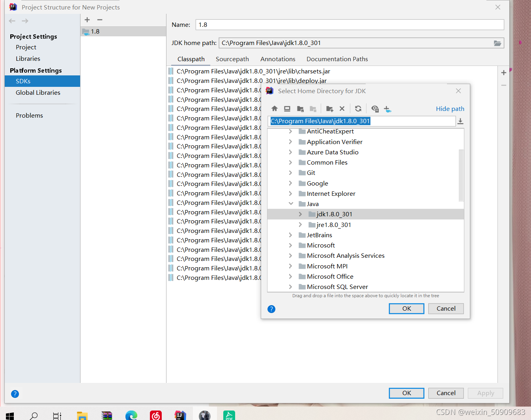Click the path text field in chooser
Viewport: 531px width, 420px height.
(x=361, y=121)
